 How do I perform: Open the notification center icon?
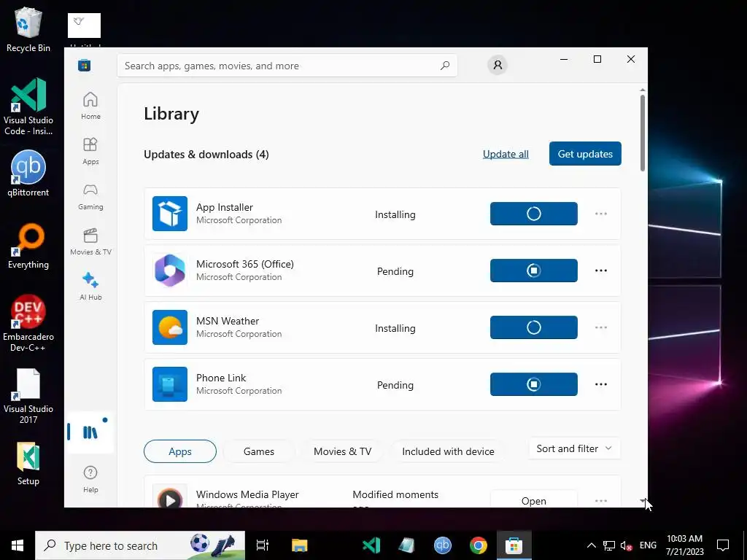coord(723,545)
